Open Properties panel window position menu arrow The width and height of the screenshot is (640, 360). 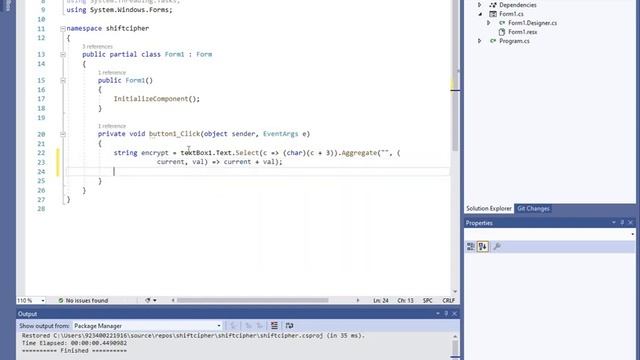614,222
